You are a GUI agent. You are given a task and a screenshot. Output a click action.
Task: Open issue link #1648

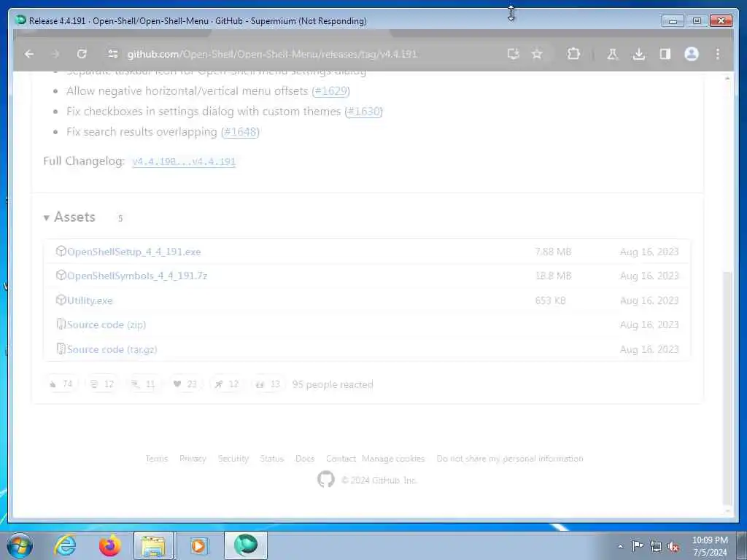coord(240,132)
